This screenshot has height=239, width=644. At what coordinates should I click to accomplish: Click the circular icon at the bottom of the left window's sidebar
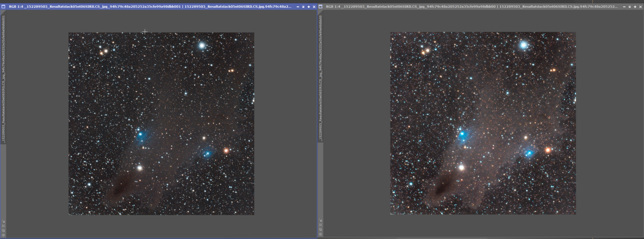(3, 235)
